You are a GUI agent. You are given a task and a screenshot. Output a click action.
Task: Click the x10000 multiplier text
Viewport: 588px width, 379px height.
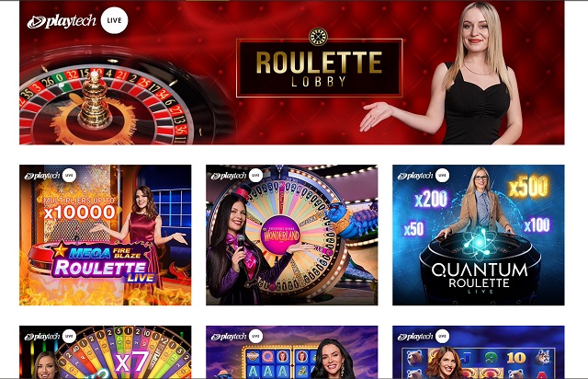pyautogui.click(x=80, y=212)
